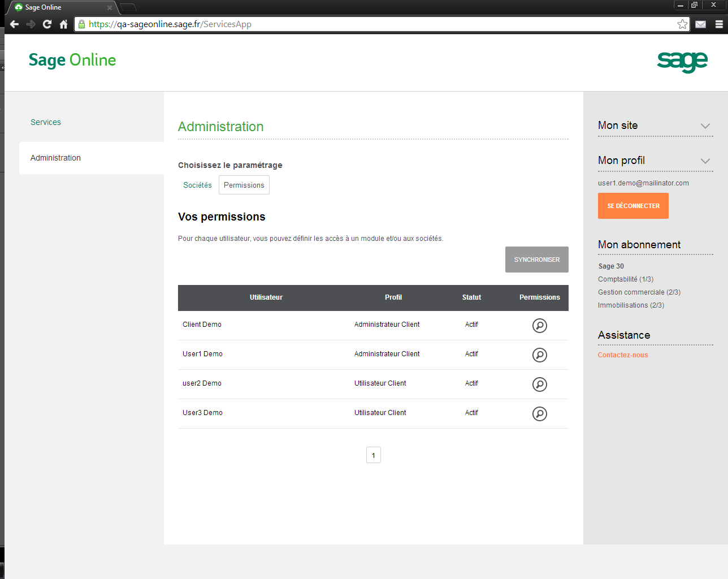The height and width of the screenshot is (579, 728).
Task: Open permissions magnifier for user2 Demo
Action: (x=539, y=384)
